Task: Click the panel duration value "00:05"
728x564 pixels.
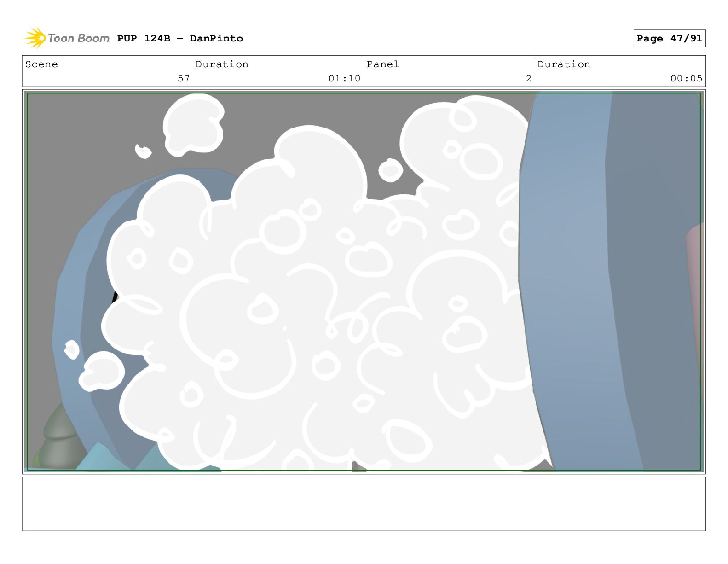Action: click(x=686, y=78)
